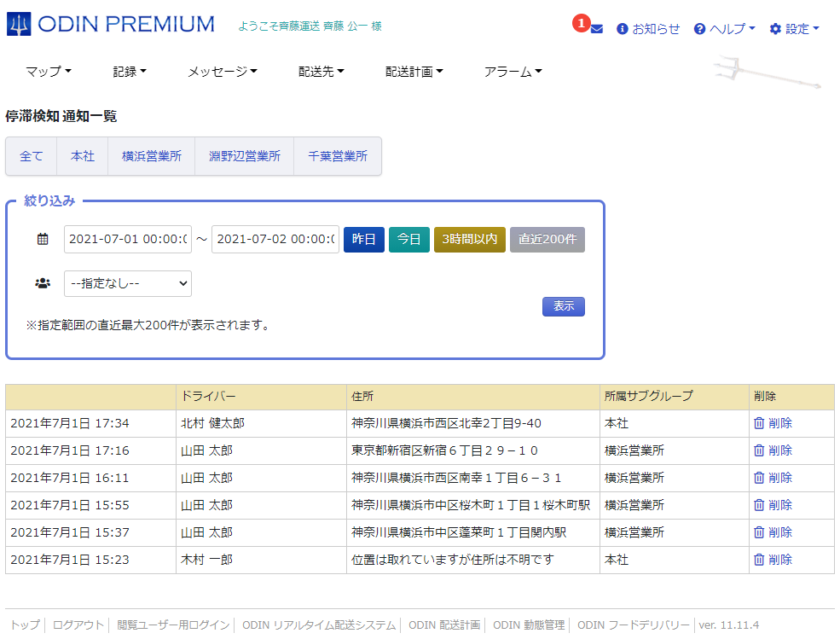
Task: Expand the ヘルプ help menu
Action: click(x=725, y=29)
